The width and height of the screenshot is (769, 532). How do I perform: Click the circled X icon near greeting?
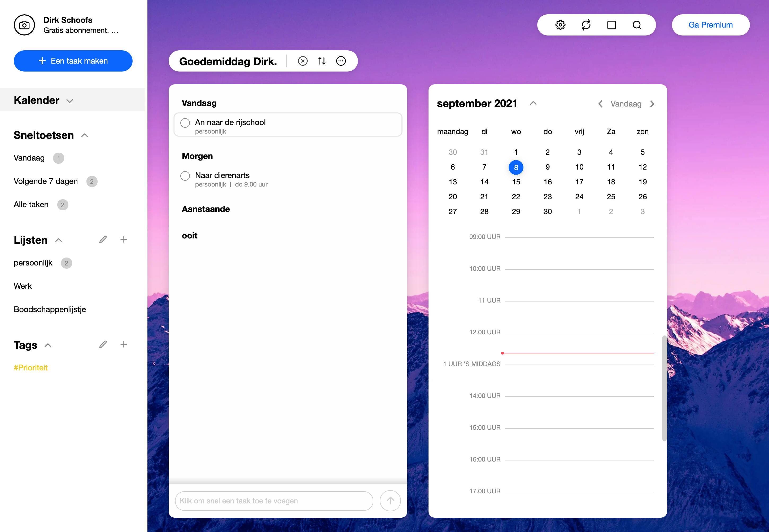[x=303, y=61]
